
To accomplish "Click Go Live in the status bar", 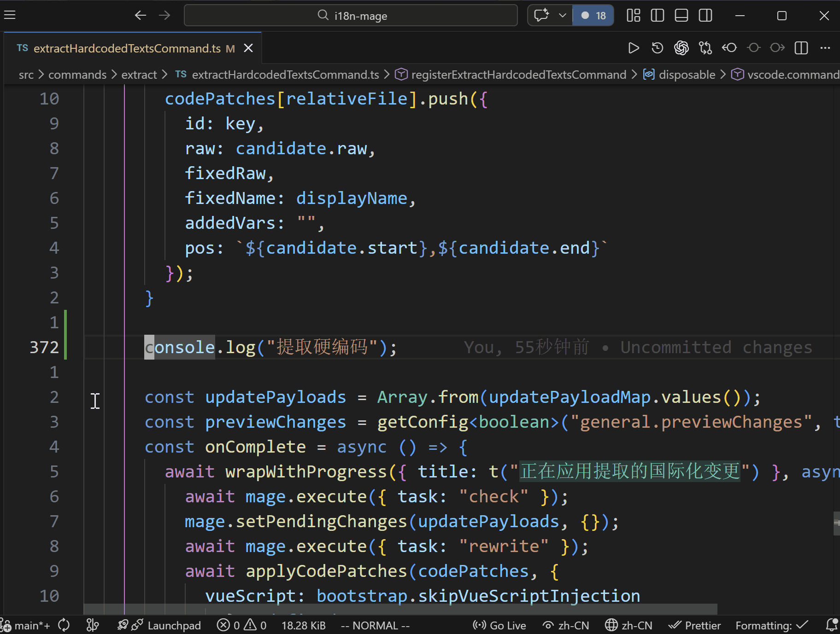I will pos(499,625).
